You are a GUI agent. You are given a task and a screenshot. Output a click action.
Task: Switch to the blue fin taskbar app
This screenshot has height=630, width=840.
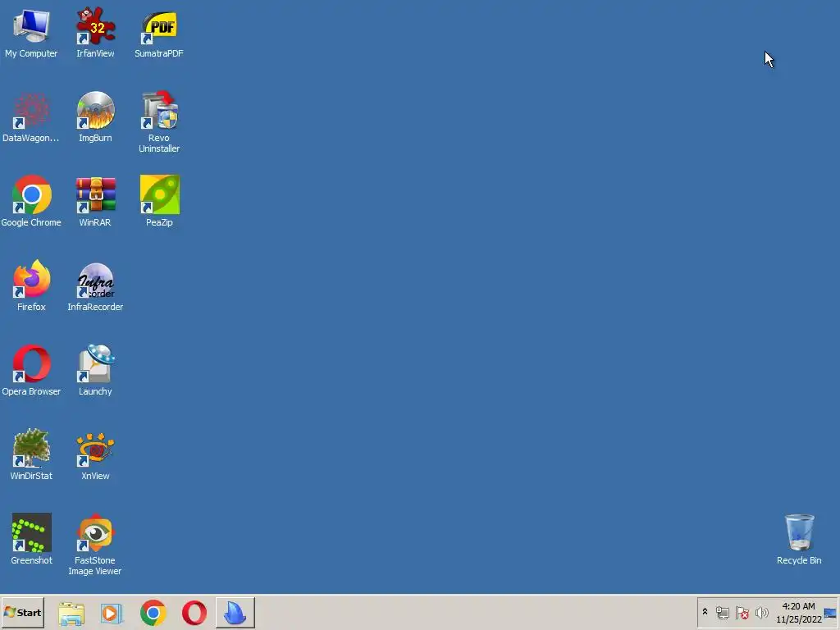[x=235, y=613]
